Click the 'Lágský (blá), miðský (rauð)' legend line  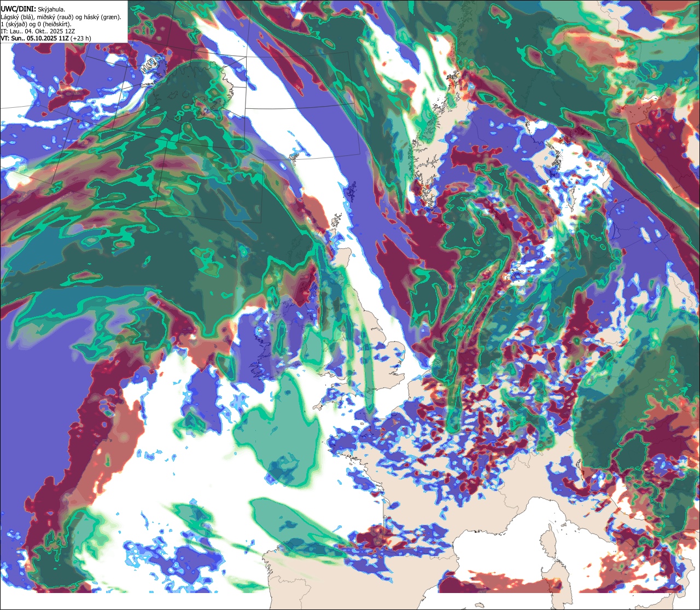61,16
